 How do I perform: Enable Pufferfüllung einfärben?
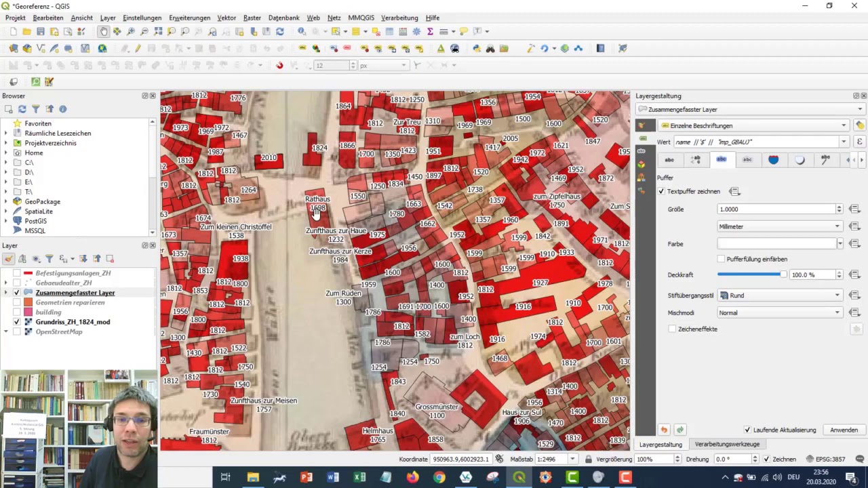point(721,259)
